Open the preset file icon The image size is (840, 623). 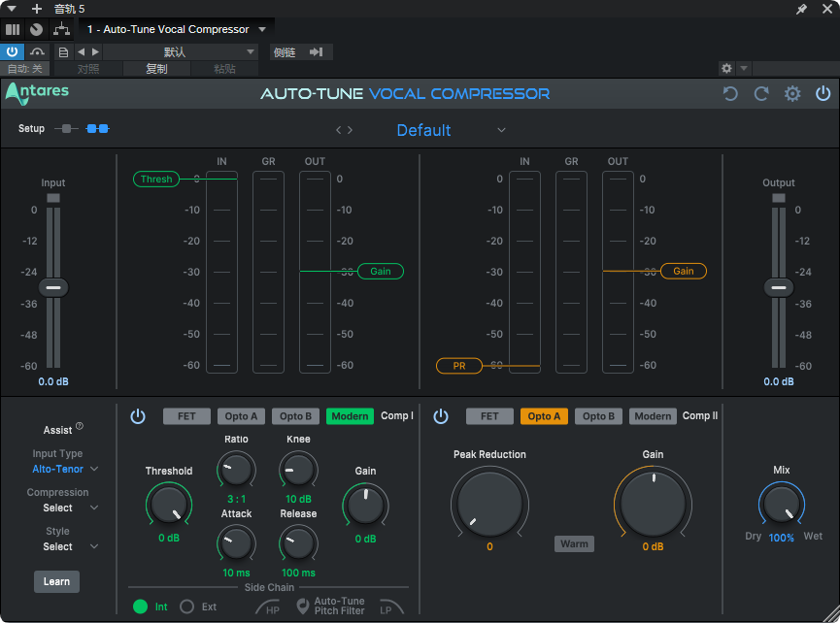(x=63, y=52)
